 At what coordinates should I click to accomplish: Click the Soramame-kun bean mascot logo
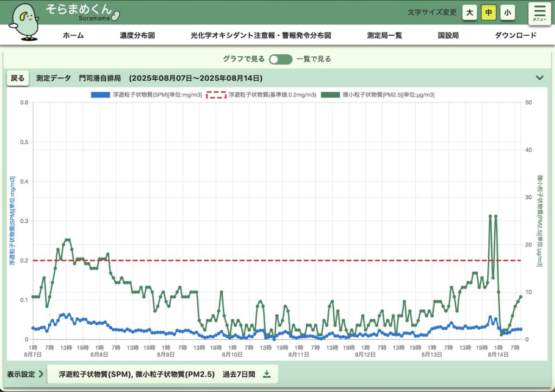pos(25,22)
